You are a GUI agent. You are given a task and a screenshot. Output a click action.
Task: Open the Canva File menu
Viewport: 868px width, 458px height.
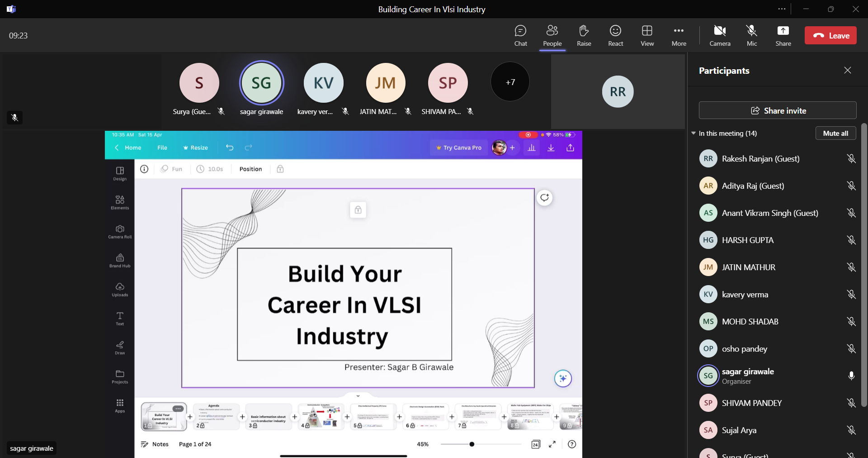tap(162, 148)
